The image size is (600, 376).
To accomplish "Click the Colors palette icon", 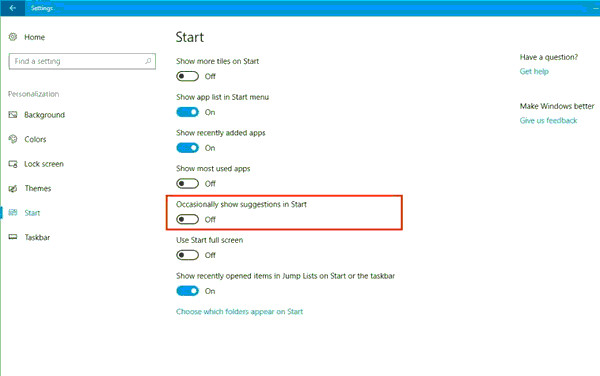I will point(13,139).
